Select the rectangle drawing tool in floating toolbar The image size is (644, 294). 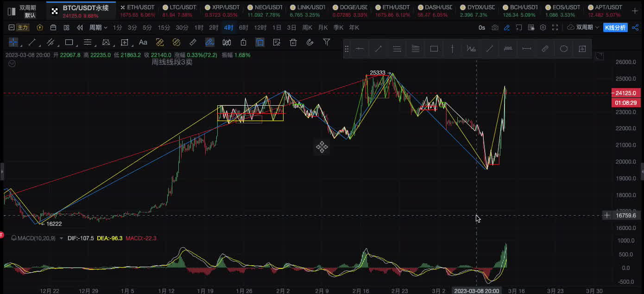(x=434, y=49)
